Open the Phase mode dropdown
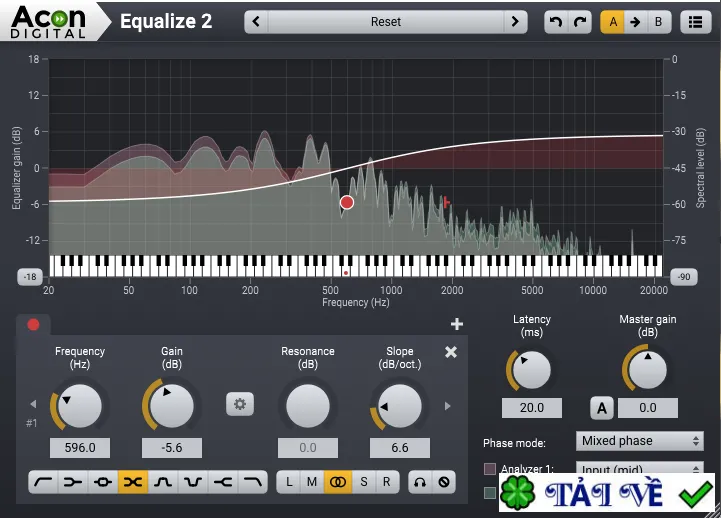Image resolution: width=721 pixels, height=518 pixels. coord(640,441)
